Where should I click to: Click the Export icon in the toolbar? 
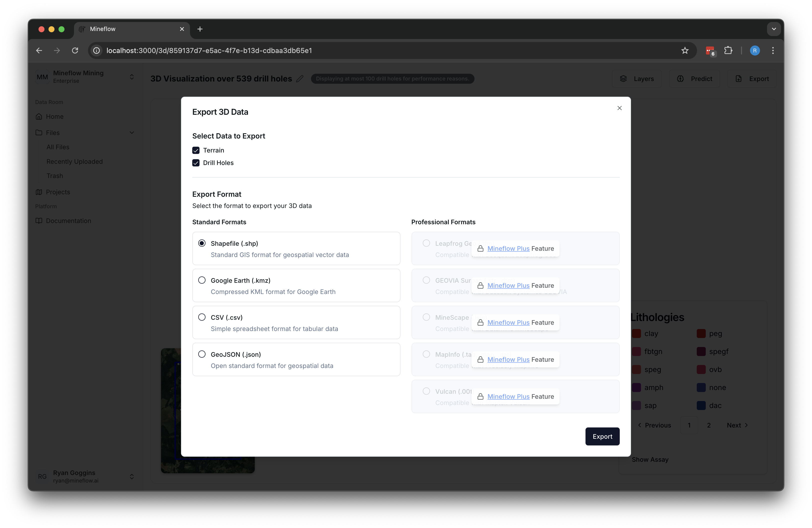pos(738,78)
